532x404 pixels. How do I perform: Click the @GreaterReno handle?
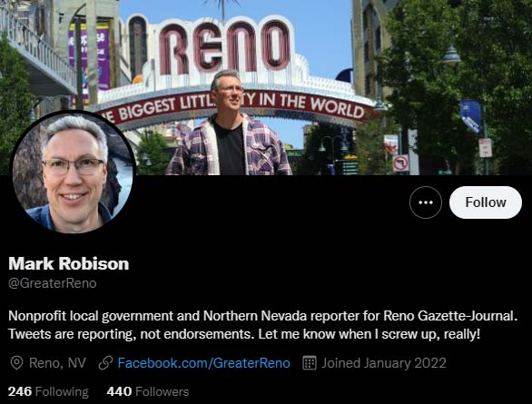53,283
